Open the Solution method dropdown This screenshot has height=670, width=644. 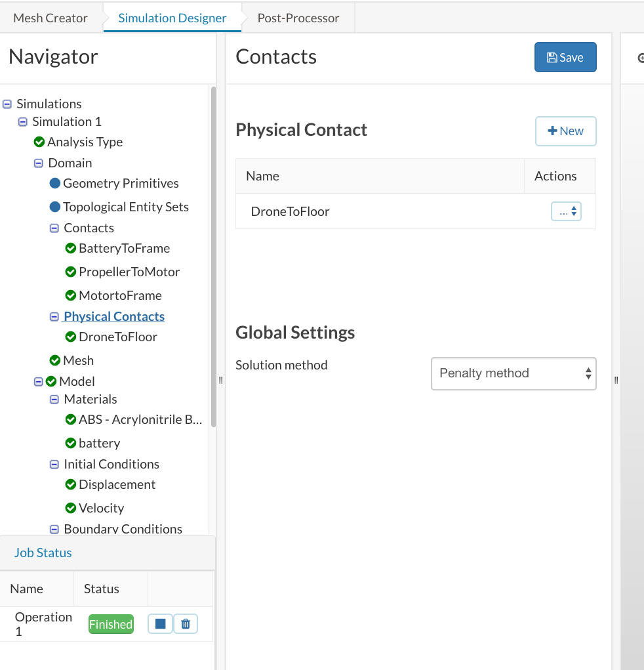pos(513,373)
